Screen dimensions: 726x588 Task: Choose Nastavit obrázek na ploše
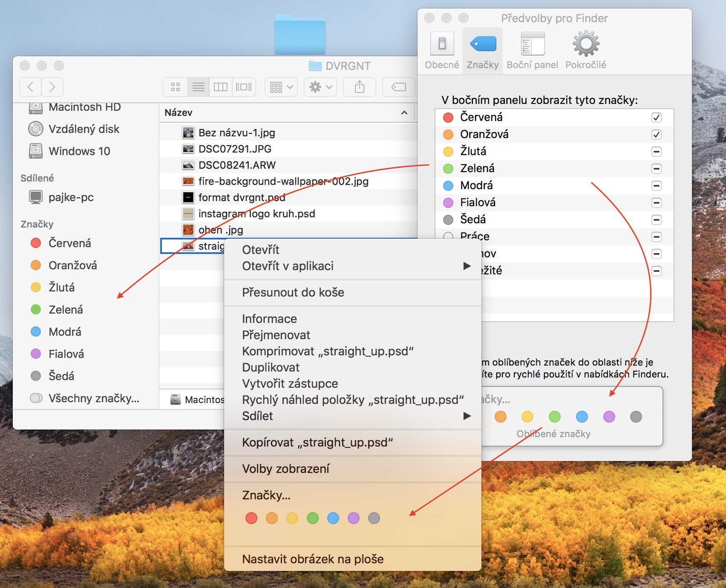click(x=353, y=559)
